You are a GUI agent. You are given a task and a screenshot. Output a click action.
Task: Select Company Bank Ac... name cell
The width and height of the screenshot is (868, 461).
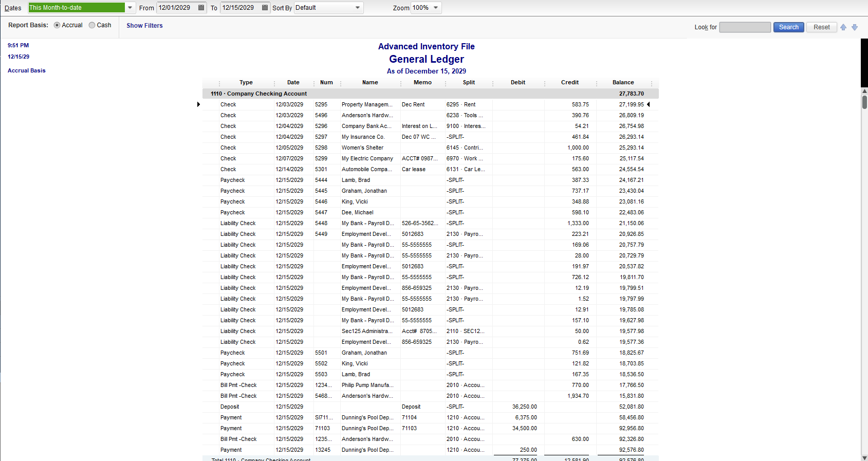366,126
